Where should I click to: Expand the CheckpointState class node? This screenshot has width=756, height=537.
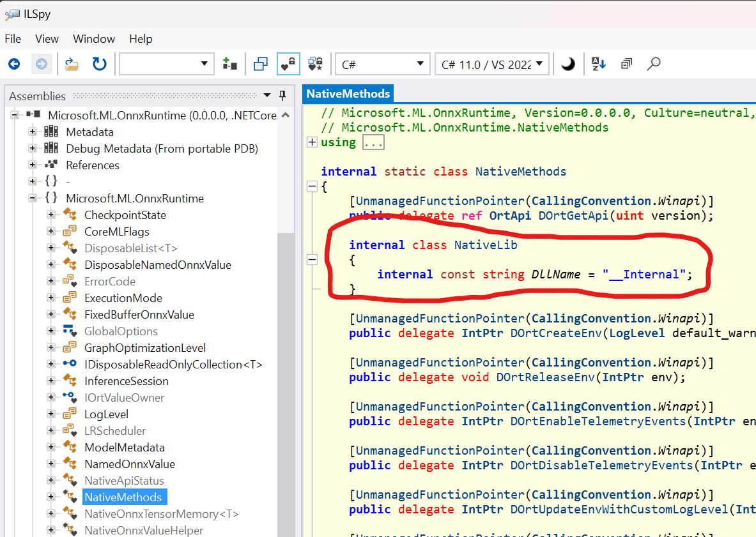coord(50,215)
